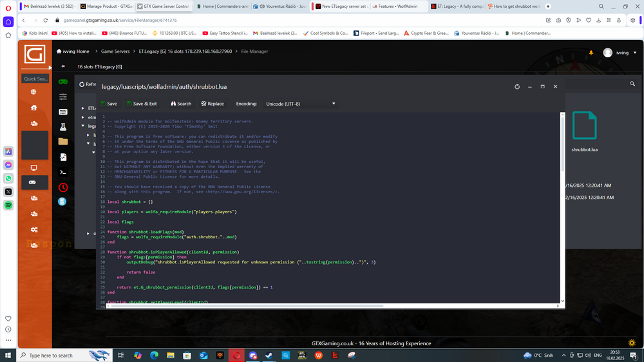Viewport: 644px width, 362px height.
Task: Switch to the Features • WolfAdmin tab
Action: [397, 6]
